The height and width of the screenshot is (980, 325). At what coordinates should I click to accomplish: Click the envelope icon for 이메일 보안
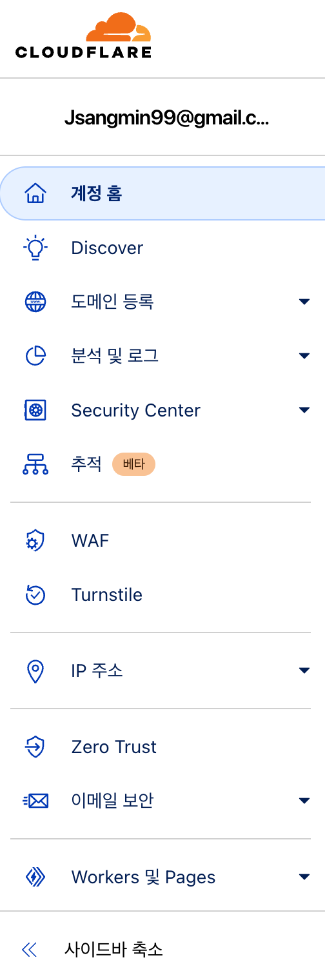click(x=35, y=801)
